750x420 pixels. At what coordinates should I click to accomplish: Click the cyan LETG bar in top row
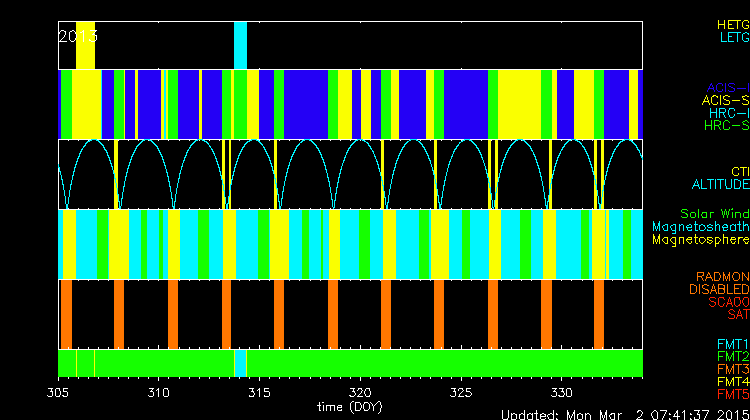coord(240,45)
